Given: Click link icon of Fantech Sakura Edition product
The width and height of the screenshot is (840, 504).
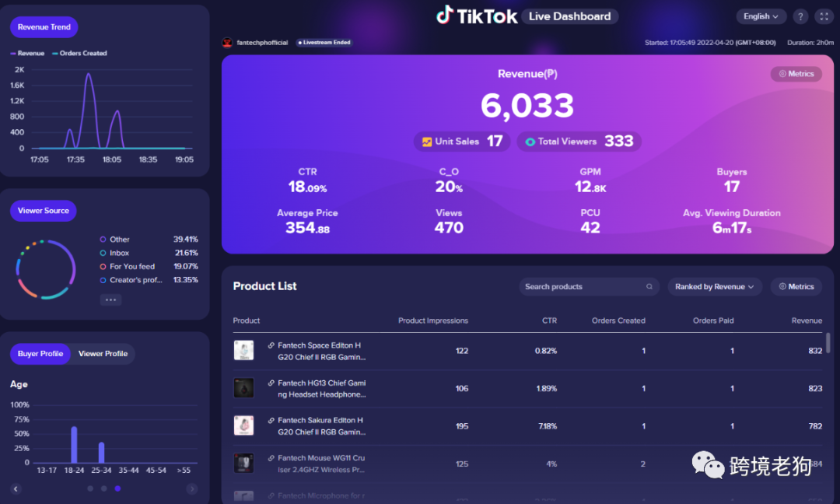Looking at the screenshot, I should coord(271,421).
